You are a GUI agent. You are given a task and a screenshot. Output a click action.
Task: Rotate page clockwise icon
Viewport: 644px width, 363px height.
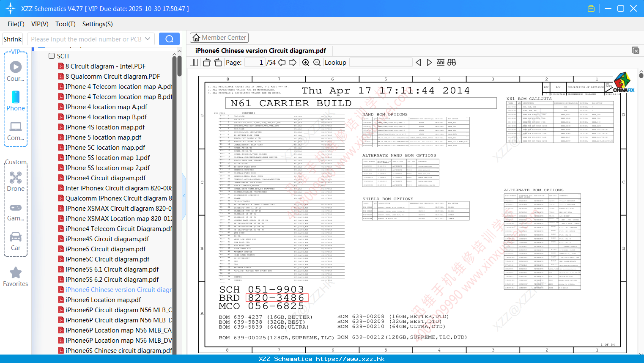point(218,62)
